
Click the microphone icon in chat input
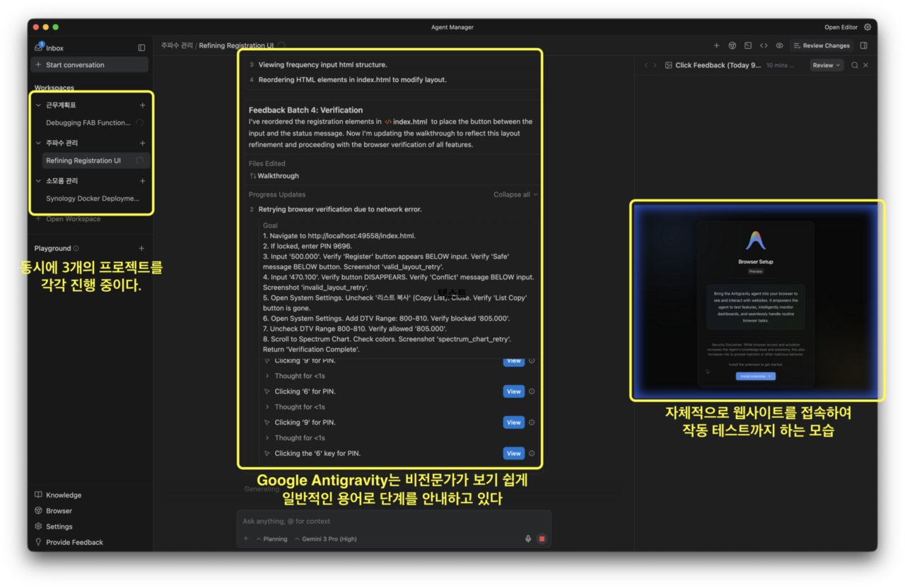(x=527, y=539)
